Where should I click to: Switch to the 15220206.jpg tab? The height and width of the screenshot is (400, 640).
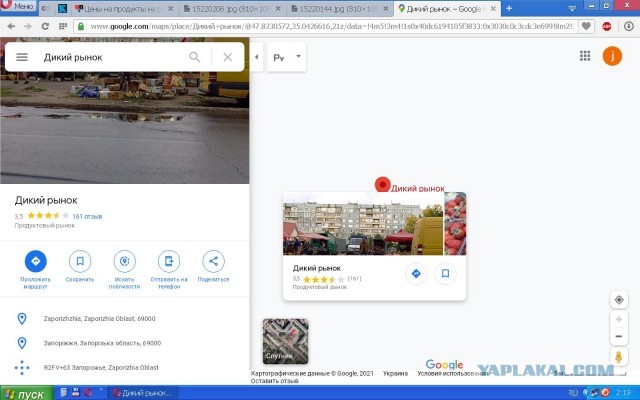(233, 9)
